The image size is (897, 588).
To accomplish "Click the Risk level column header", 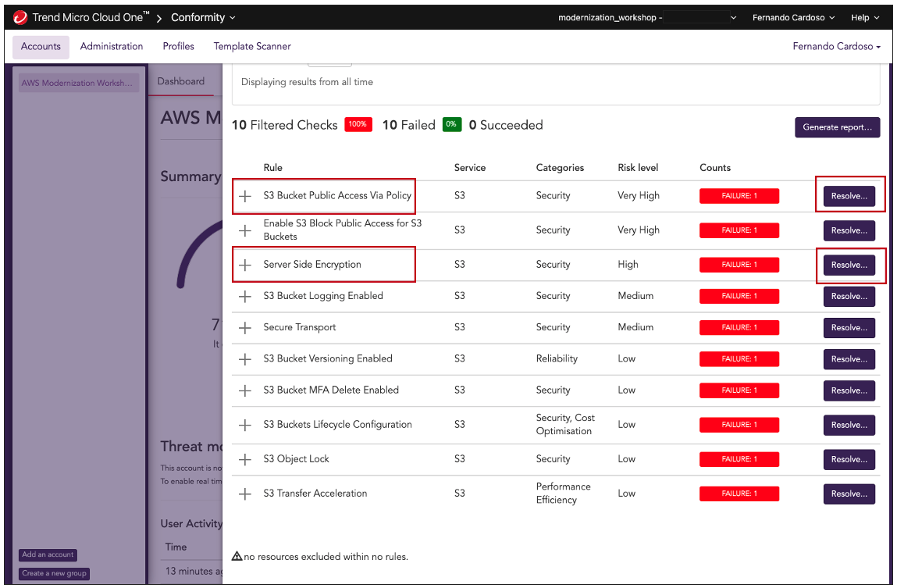I will click(638, 168).
